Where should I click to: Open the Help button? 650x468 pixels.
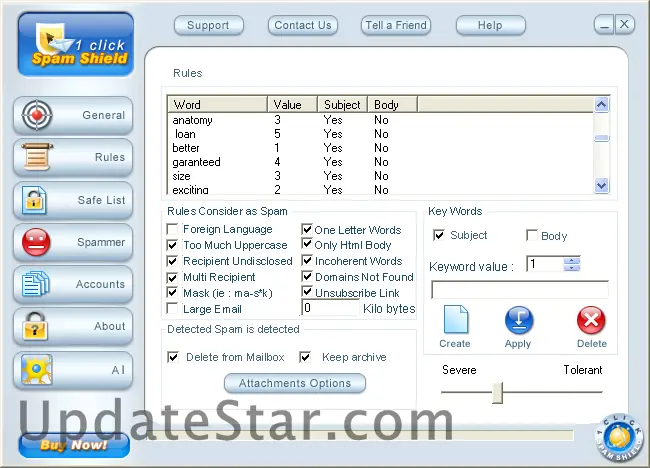(x=490, y=25)
